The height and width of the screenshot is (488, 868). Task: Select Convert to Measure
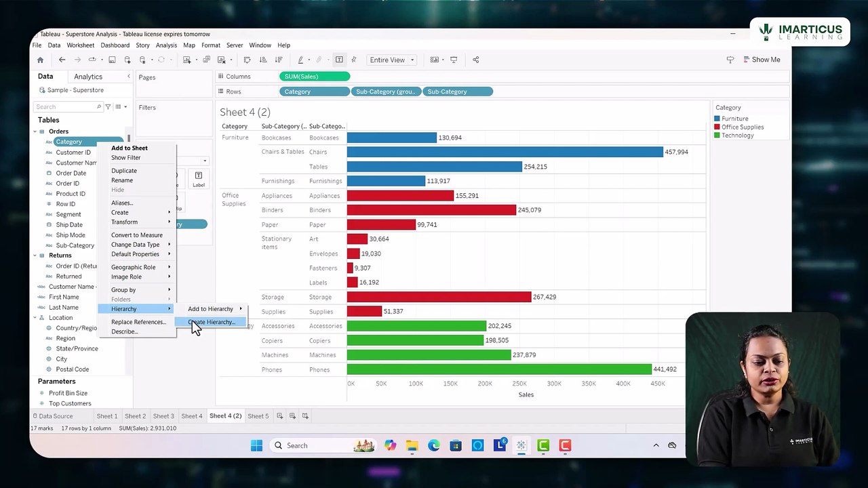click(137, 235)
